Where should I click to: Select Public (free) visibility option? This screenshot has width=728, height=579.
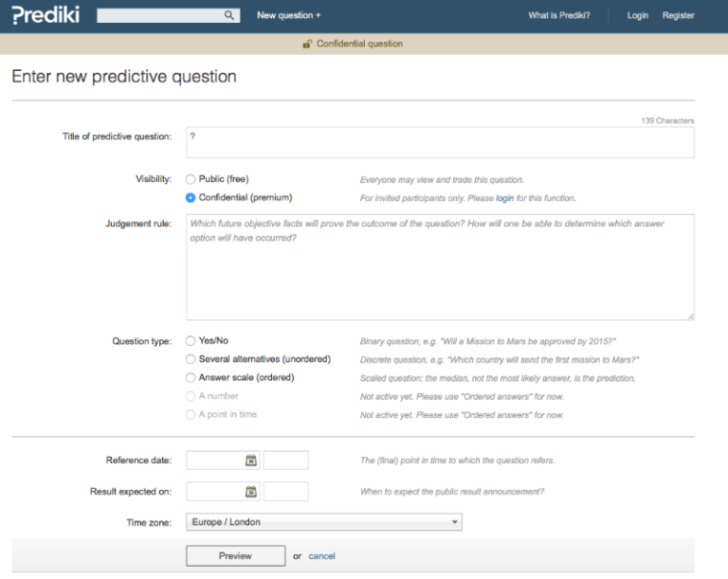point(191,179)
